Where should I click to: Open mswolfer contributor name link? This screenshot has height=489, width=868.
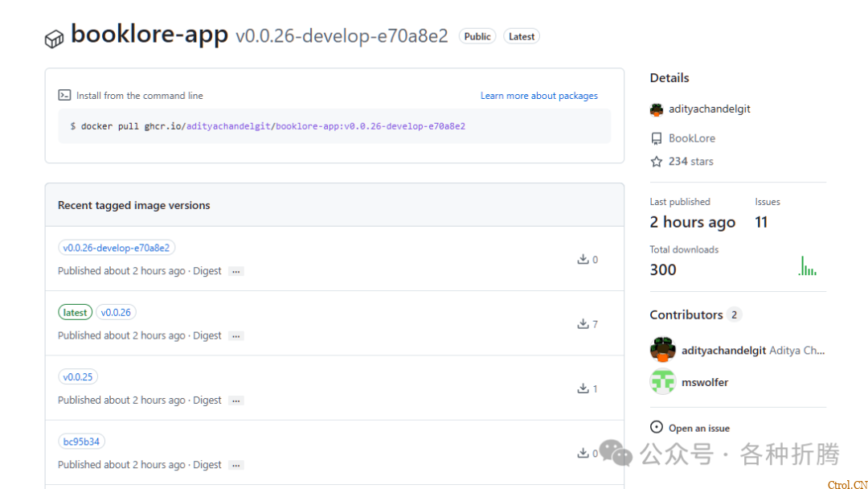click(705, 382)
